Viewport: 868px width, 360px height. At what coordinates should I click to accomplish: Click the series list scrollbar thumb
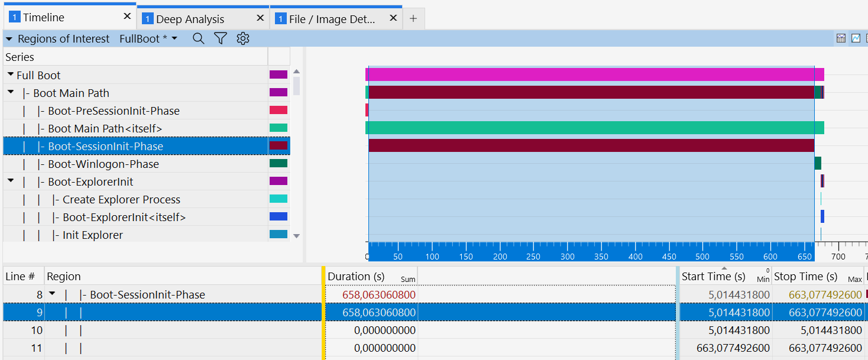(297, 86)
